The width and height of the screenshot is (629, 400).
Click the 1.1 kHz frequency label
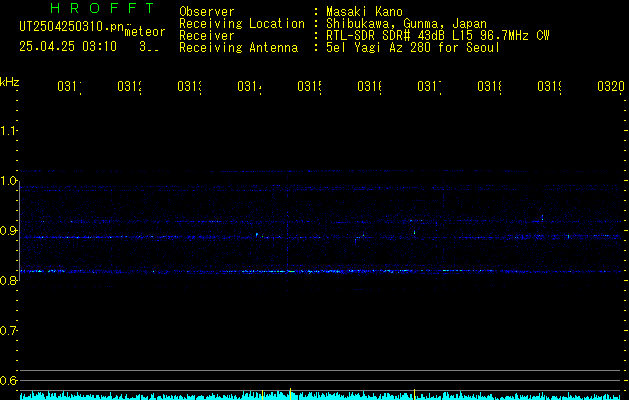tap(8, 131)
